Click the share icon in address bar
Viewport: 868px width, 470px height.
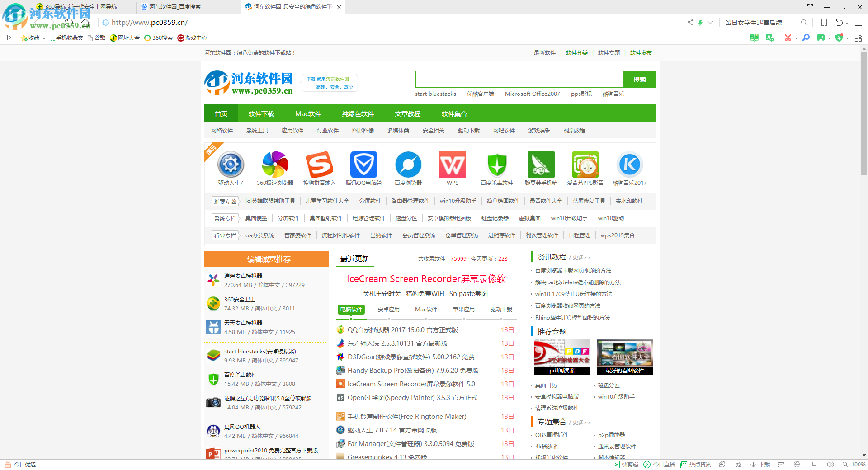(690, 22)
